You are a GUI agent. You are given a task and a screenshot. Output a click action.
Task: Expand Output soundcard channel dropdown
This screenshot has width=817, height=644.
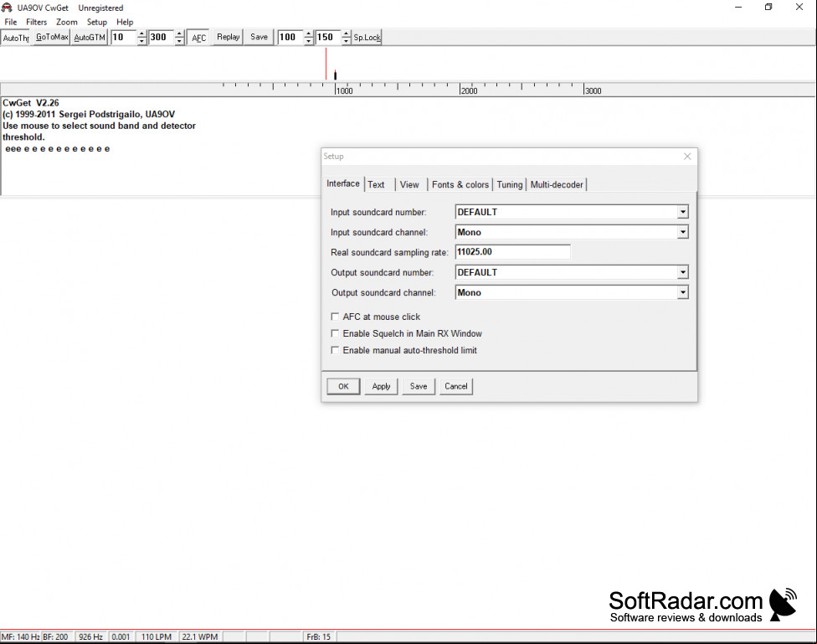pos(682,292)
